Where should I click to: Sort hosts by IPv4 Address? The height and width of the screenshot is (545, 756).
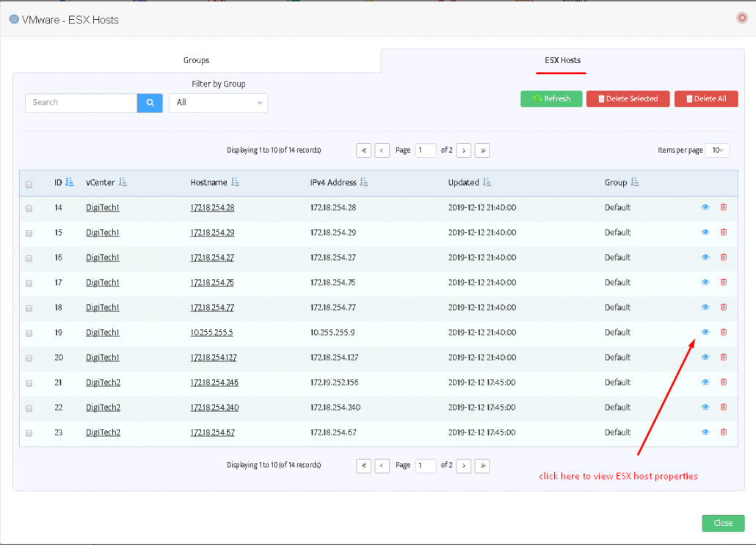364,182
